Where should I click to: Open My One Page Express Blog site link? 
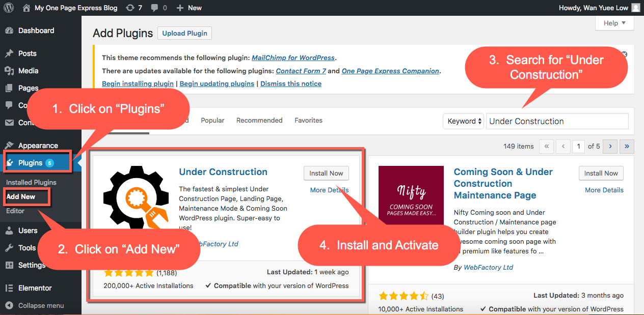click(70, 8)
